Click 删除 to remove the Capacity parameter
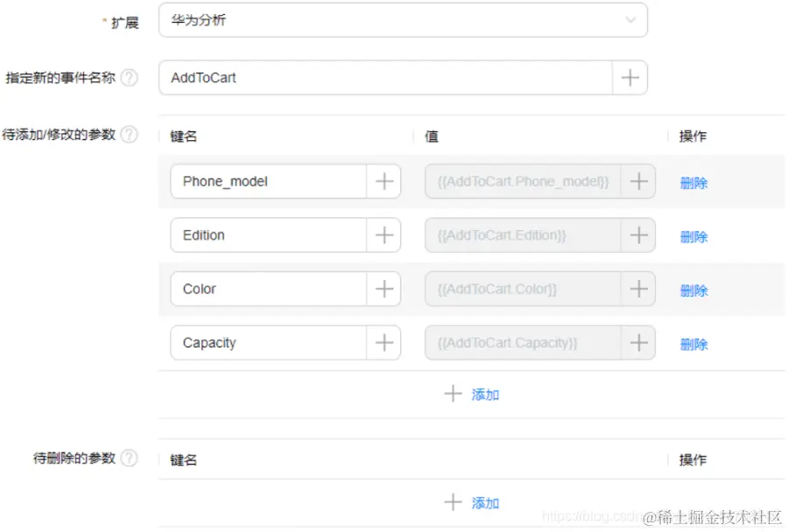788x532 pixels. coord(693,344)
